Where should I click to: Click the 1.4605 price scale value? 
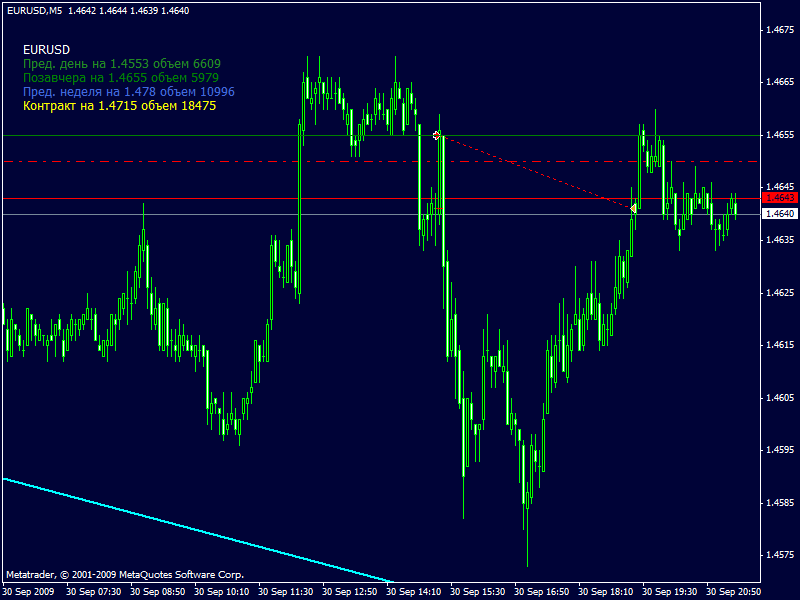click(x=780, y=397)
